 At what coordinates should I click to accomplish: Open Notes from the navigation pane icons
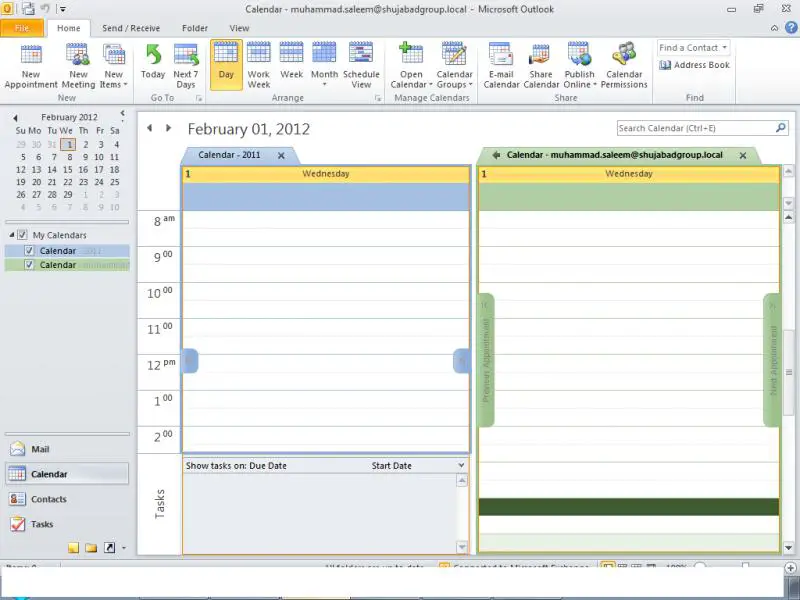coord(73,548)
